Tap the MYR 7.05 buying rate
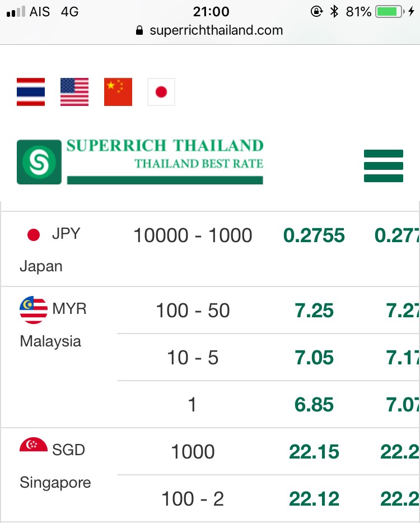The image size is (420, 523). (x=314, y=357)
